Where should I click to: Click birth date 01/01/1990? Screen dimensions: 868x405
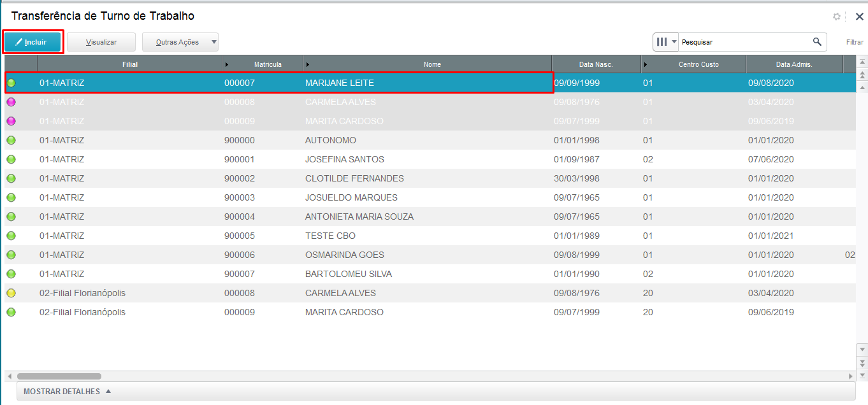577,274
